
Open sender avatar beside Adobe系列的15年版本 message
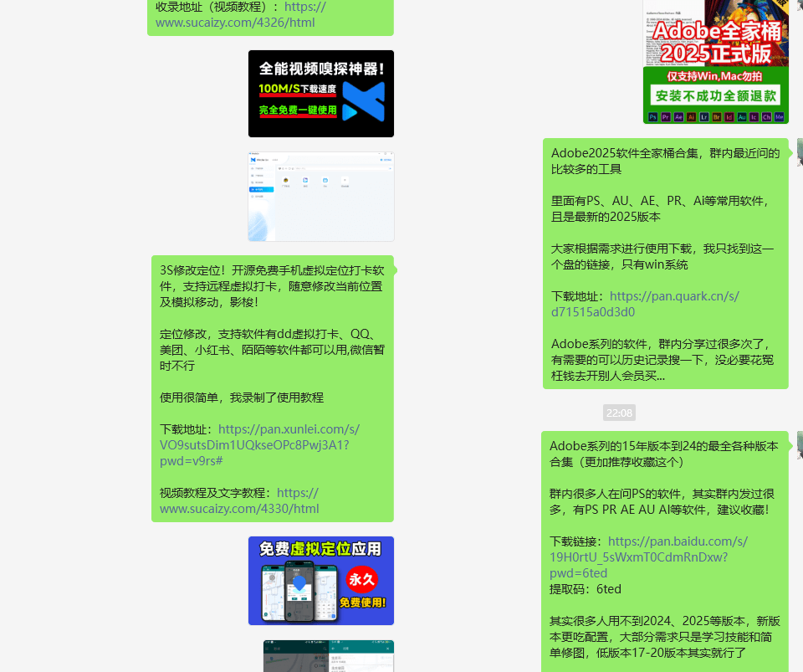tap(800, 444)
